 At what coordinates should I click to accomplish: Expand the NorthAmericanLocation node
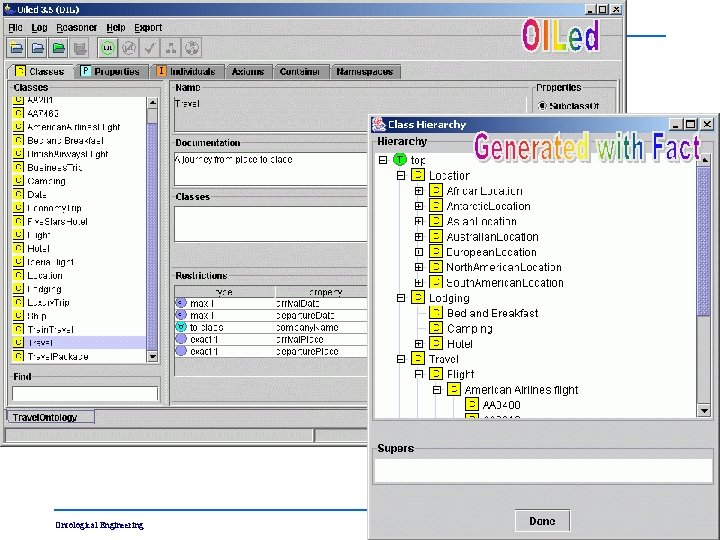419,267
